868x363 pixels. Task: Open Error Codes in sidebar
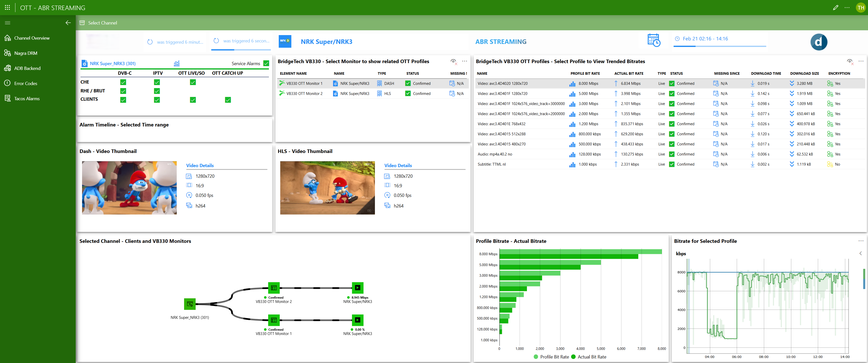[25, 84]
